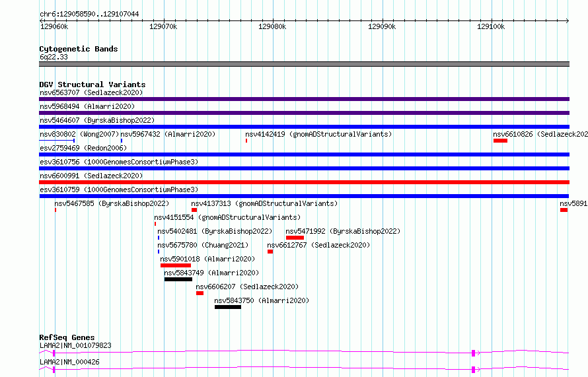The image size is (588, 377).
Task: Click the LAMA2|NM_000426 gene label
Action: click(x=69, y=362)
